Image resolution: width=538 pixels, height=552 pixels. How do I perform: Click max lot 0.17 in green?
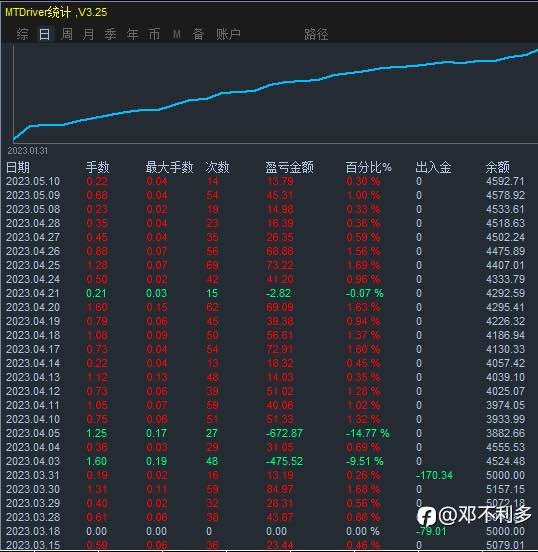coord(156,433)
